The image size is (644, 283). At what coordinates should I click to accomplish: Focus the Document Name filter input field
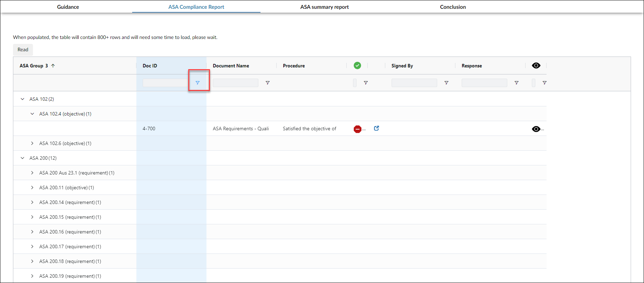click(x=236, y=83)
